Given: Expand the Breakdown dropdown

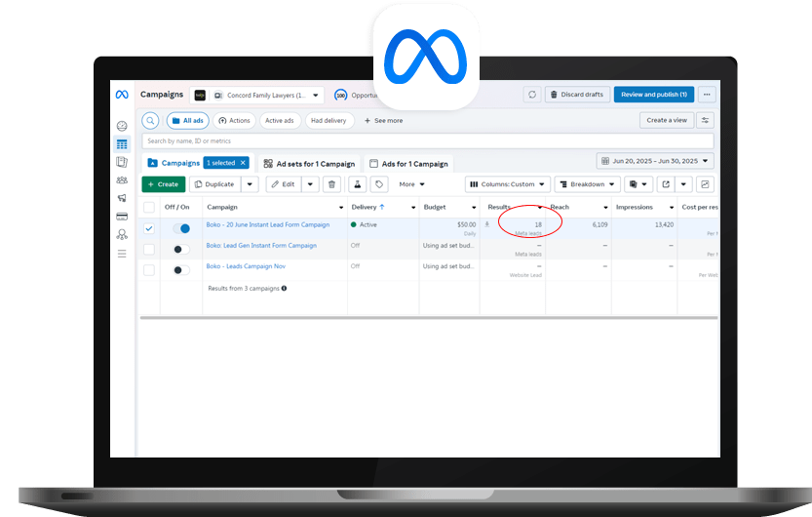Looking at the screenshot, I should click(587, 184).
